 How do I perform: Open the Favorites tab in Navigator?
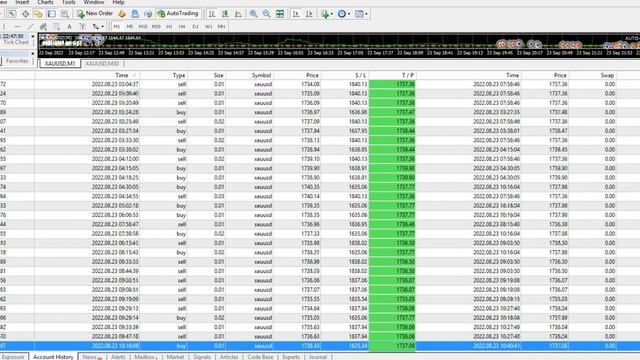pos(17,61)
